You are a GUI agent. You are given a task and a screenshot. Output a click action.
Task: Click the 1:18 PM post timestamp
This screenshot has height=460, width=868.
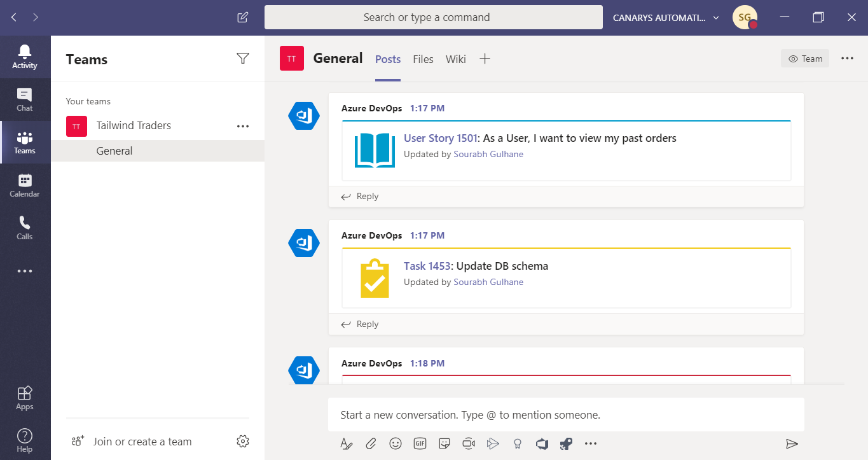427,363
